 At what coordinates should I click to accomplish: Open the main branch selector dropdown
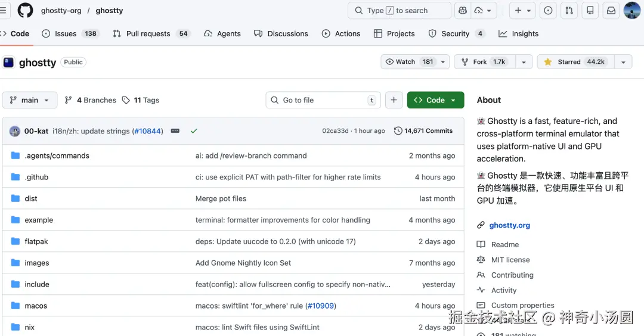(x=30, y=100)
